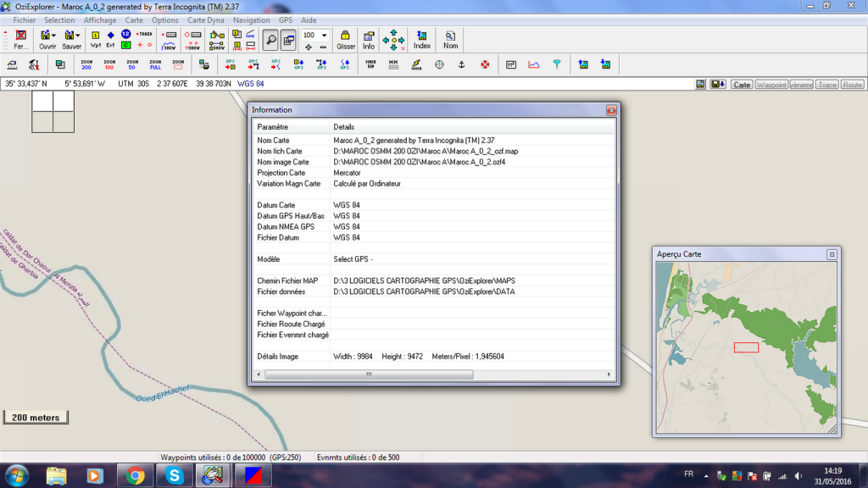Click the NMEA SIM simulator icon
The image size is (868, 488).
pyautogui.click(x=370, y=64)
